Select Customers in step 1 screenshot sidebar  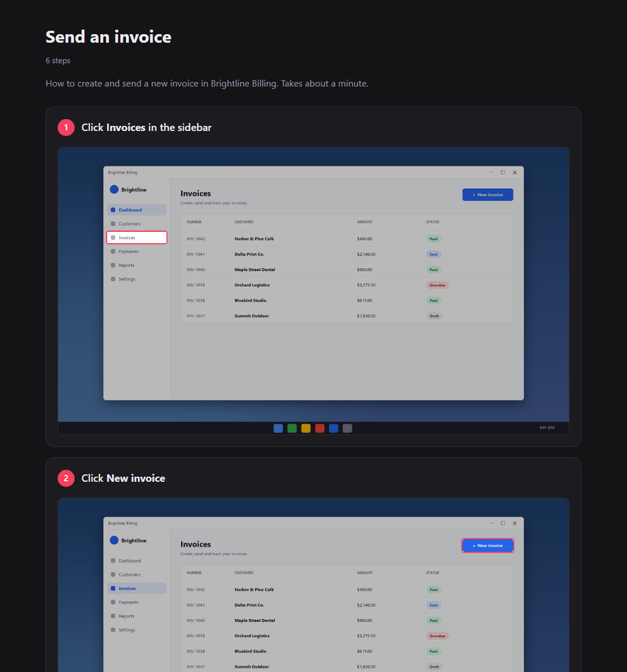point(137,224)
